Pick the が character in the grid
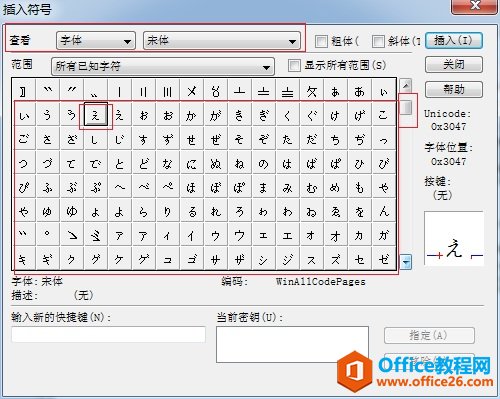500x399 pixels. 215,115
